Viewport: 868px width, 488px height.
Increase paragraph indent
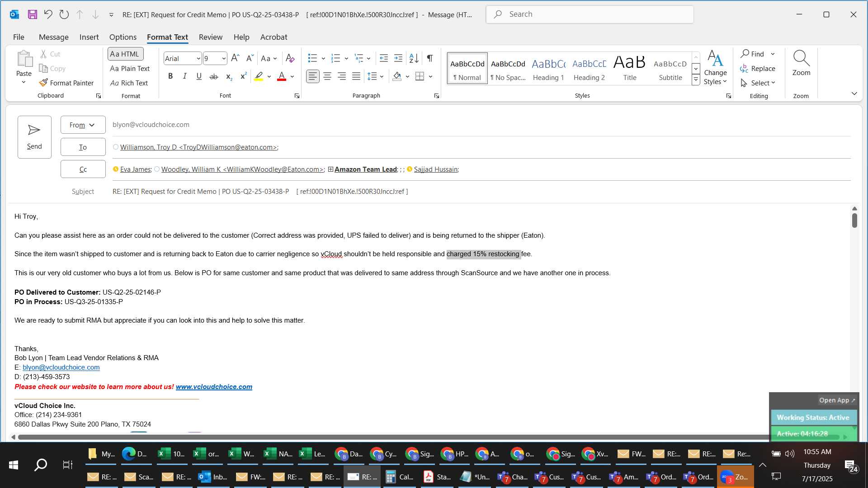click(x=398, y=58)
